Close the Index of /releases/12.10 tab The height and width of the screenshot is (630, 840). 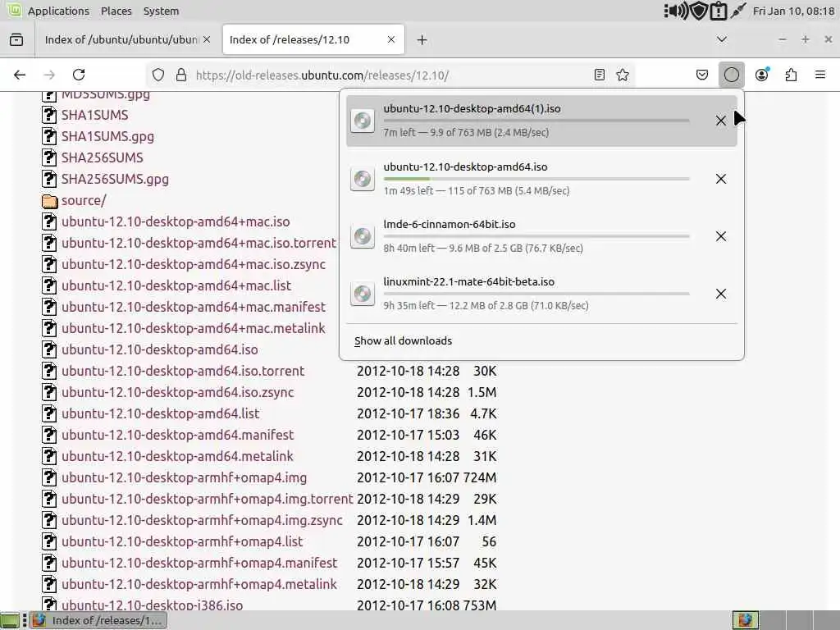391,39
